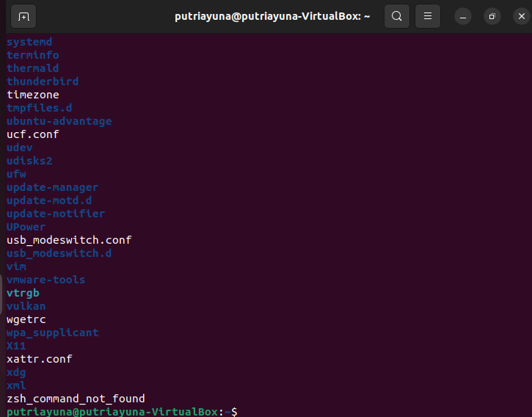532x417 pixels.
Task: Click the udev directory entry
Action: click(19, 148)
